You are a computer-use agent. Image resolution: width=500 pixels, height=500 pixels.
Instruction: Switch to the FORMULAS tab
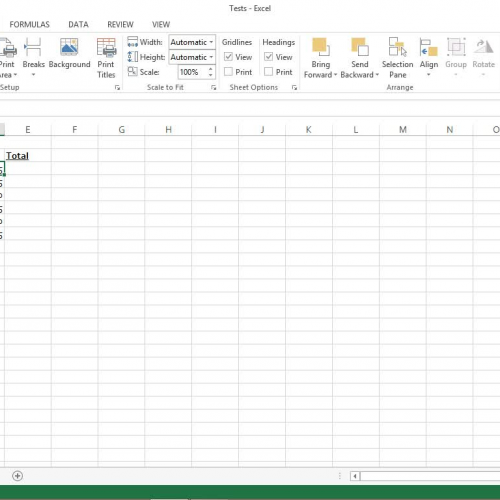click(x=29, y=25)
